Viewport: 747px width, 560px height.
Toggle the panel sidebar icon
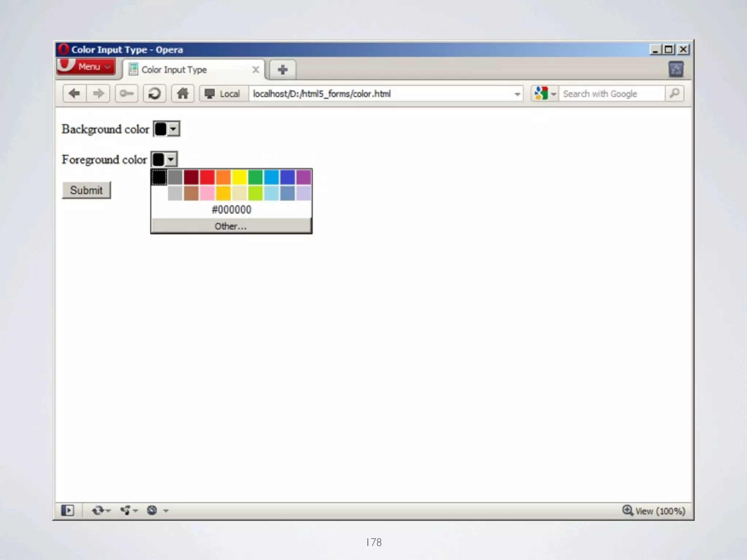(x=68, y=510)
